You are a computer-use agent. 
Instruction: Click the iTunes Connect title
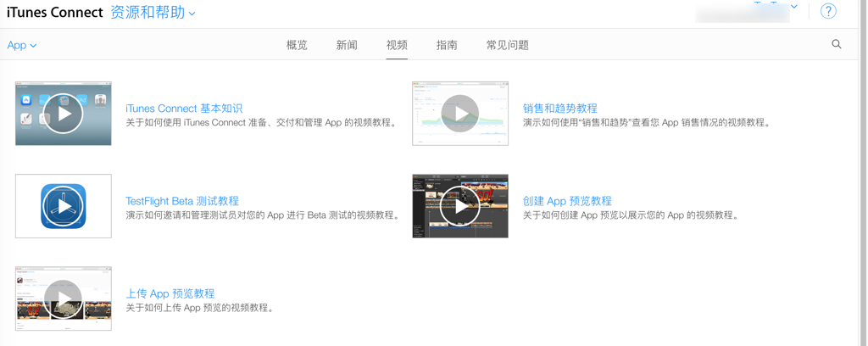click(x=55, y=12)
